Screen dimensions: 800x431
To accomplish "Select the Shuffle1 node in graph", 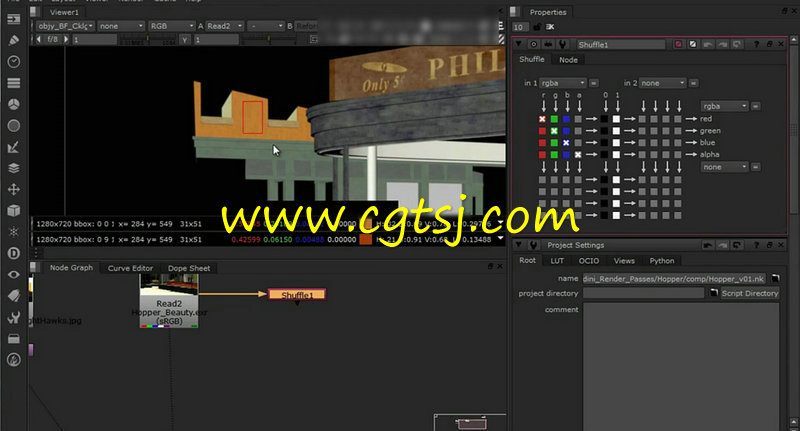I will [297, 294].
